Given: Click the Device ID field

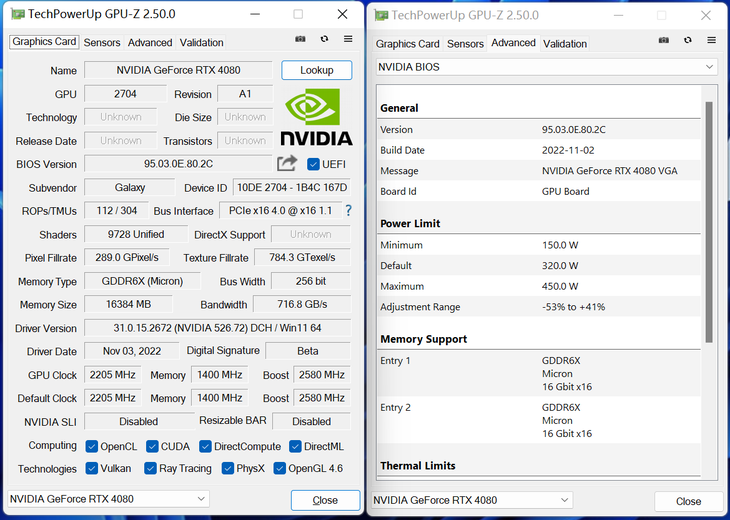Looking at the screenshot, I should pos(292,188).
